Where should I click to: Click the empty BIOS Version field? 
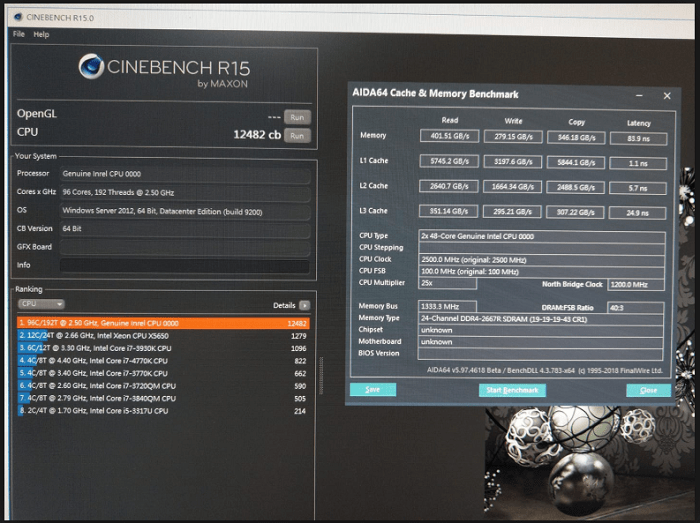(540, 354)
